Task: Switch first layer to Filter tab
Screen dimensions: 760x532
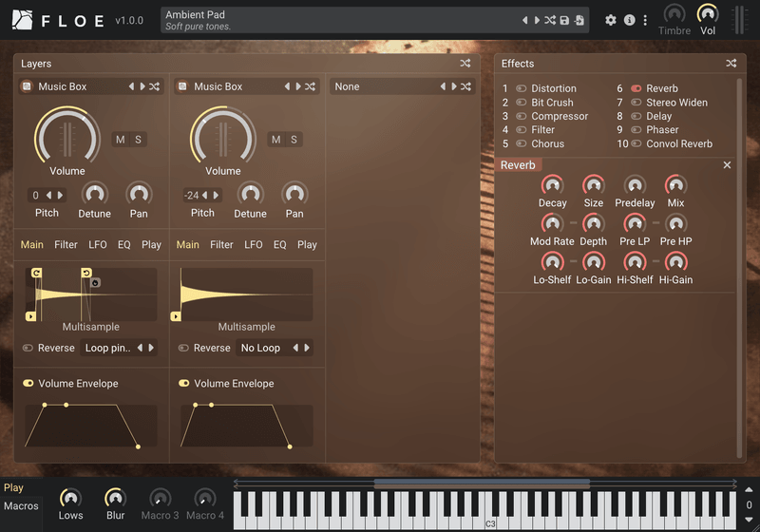Action: [66, 245]
